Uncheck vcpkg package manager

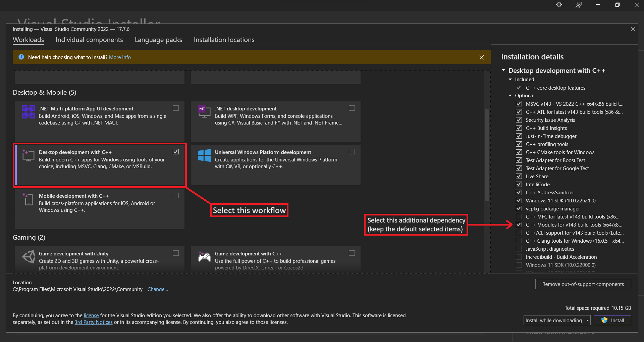point(519,208)
